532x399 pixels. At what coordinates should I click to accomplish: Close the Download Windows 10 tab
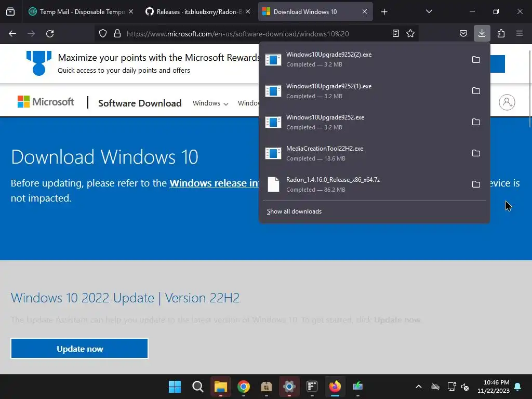click(x=365, y=11)
